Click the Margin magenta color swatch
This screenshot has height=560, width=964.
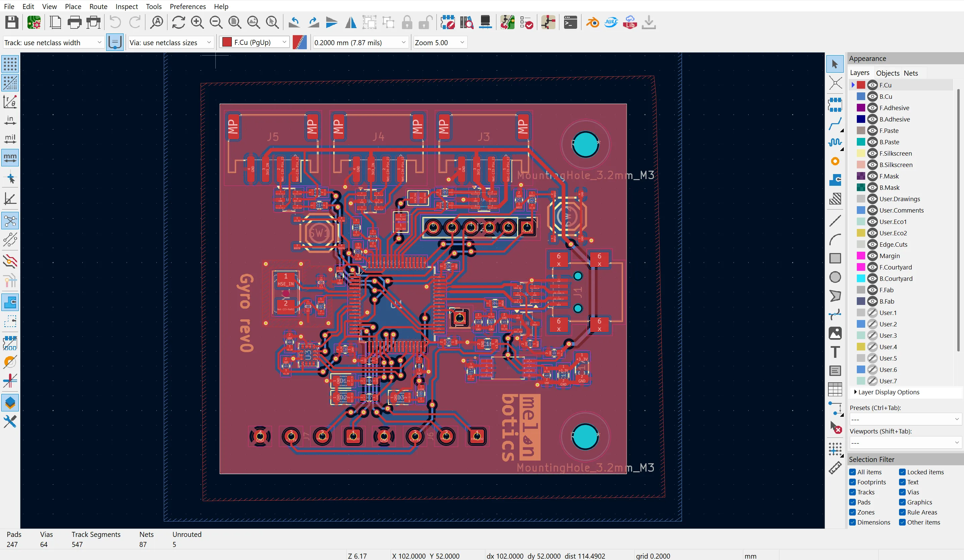(x=861, y=256)
